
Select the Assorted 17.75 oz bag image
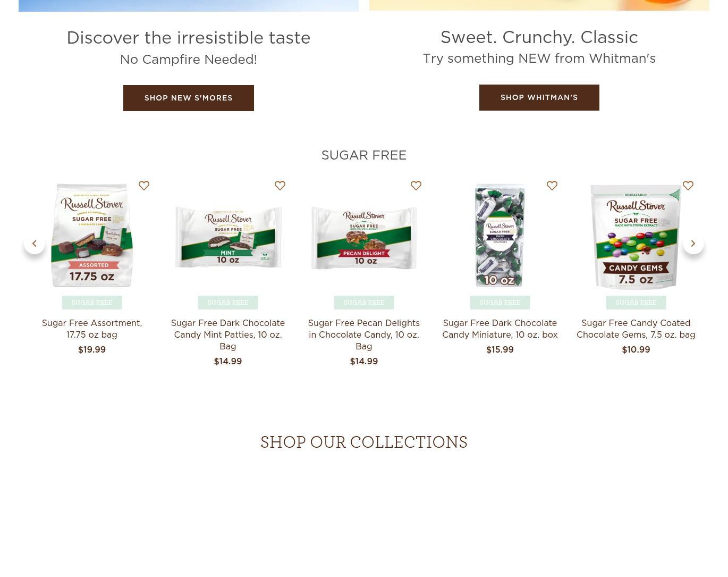point(92,236)
